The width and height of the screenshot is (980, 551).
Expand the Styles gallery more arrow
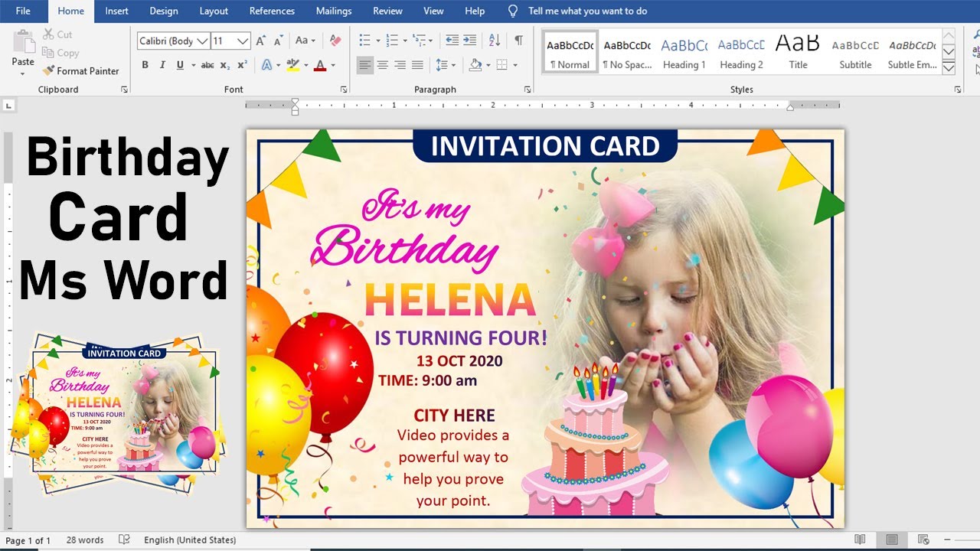tap(949, 67)
